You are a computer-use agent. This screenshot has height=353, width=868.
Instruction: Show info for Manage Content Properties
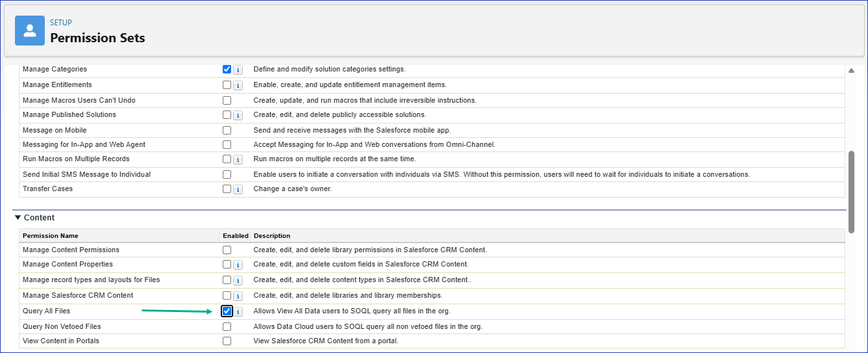click(x=238, y=265)
